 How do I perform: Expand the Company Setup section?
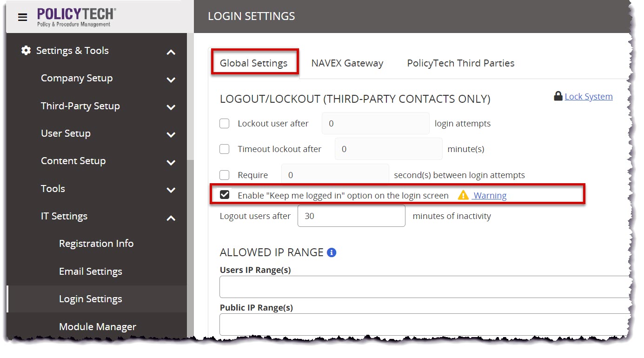(x=77, y=78)
